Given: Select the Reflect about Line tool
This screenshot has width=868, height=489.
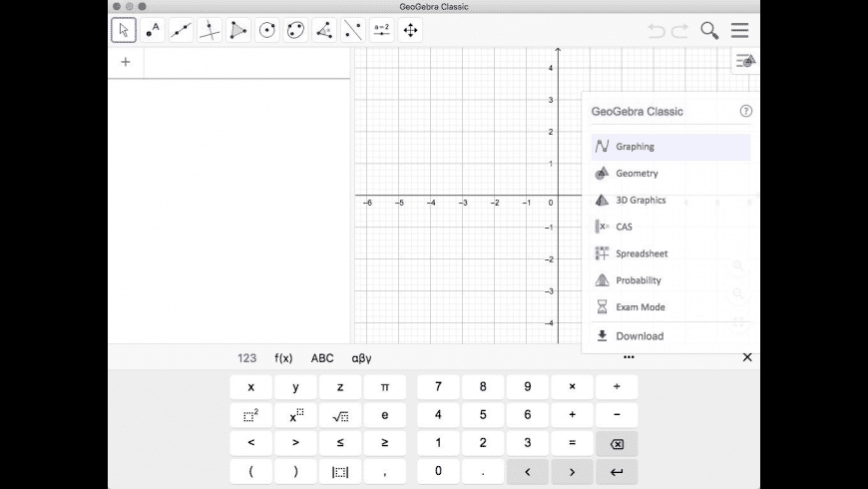Looking at the screenshot, I should click(353, 30).
